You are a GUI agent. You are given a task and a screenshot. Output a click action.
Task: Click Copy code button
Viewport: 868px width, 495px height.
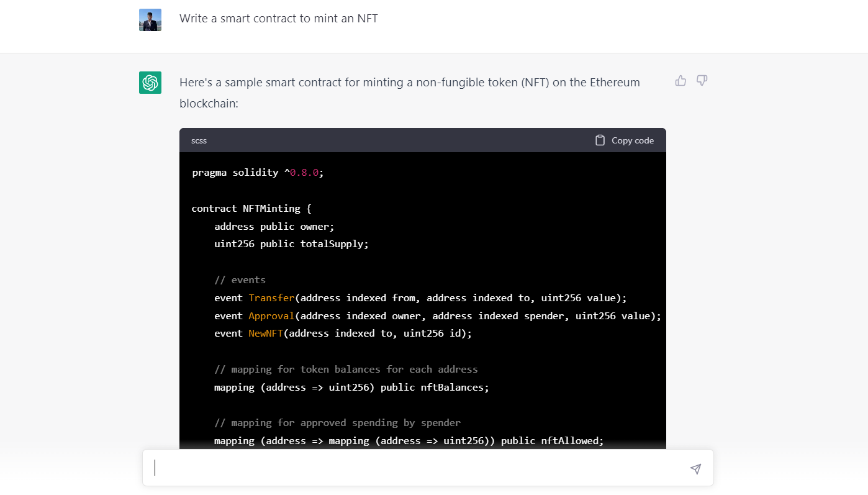pyautogui.click(x=624, y=140)
